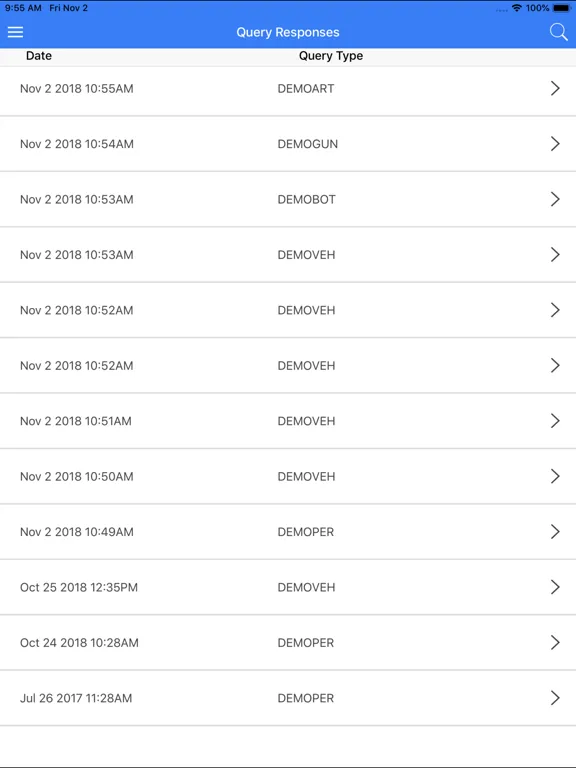Open the Oct 24 2018 DEMOPER chevron
This screenshot has height=768, width=576.
point(555,642)
